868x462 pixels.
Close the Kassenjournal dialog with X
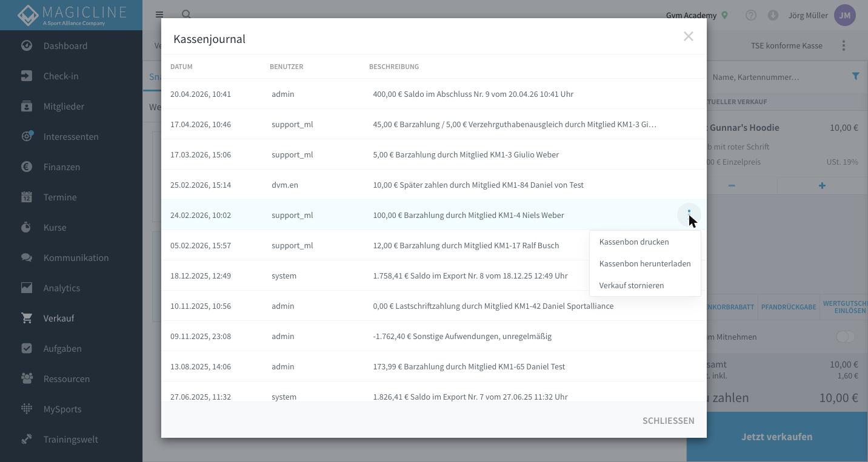688,36
